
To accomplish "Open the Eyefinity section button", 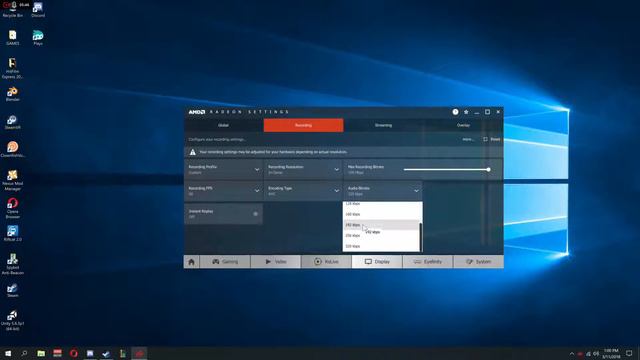I will pos(427,262).
